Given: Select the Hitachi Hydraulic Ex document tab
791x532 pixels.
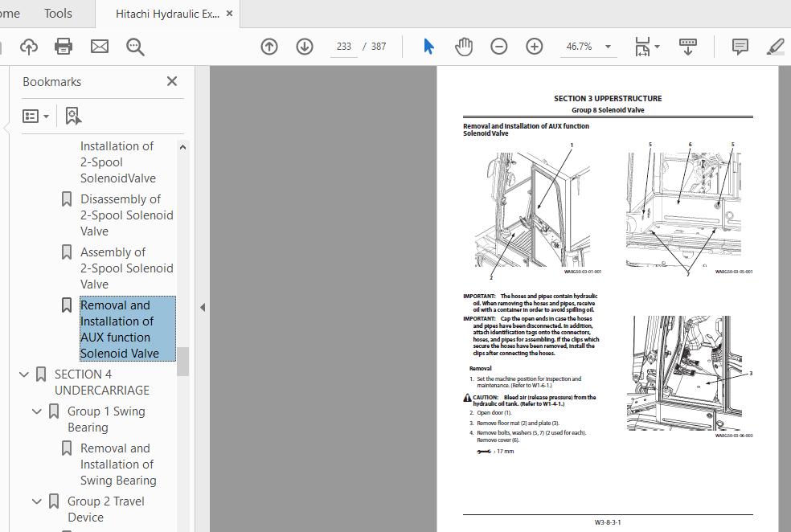Looking at the screenshot, I should coord(167,14).
